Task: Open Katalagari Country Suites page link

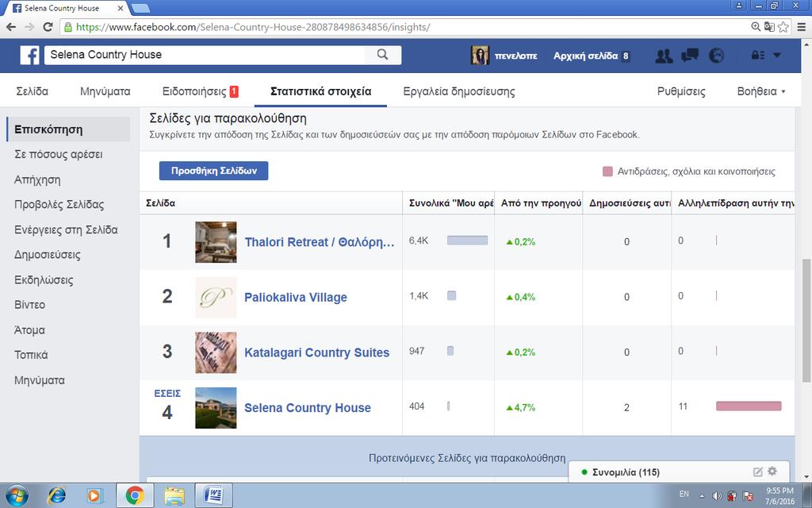Action: (x=317, y=352)
